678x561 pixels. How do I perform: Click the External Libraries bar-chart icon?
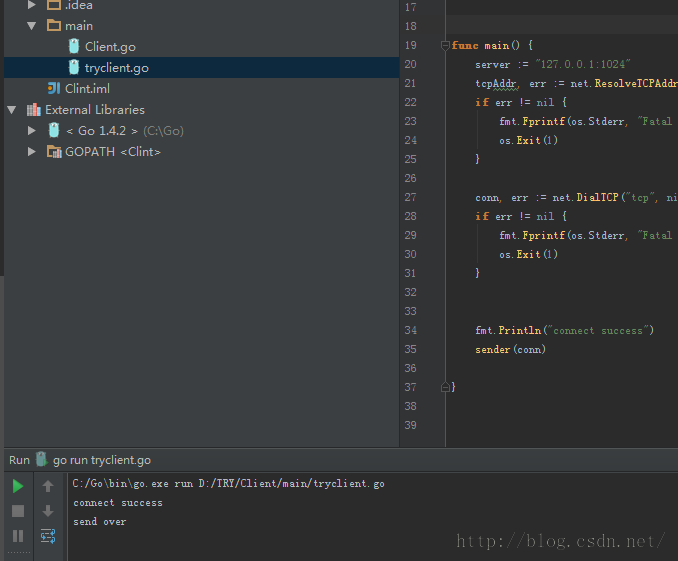click(34, 109)
